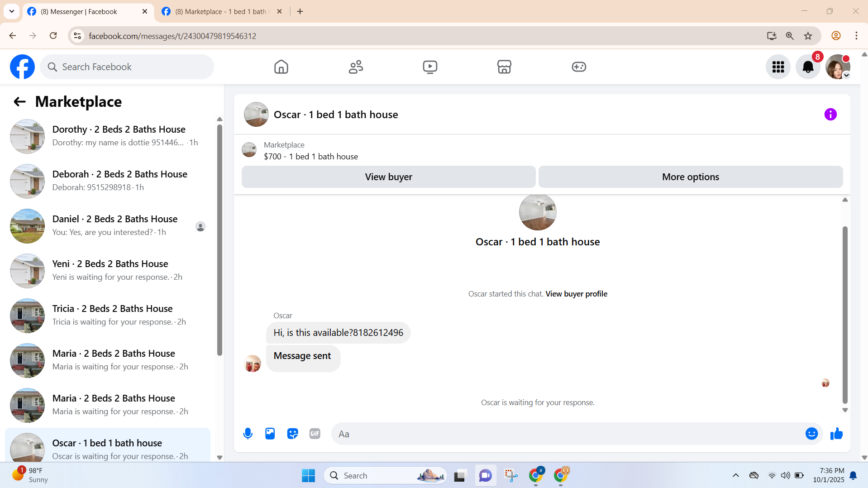
Task: Record a voice clip with microphone icon
Action: [248, 434]
